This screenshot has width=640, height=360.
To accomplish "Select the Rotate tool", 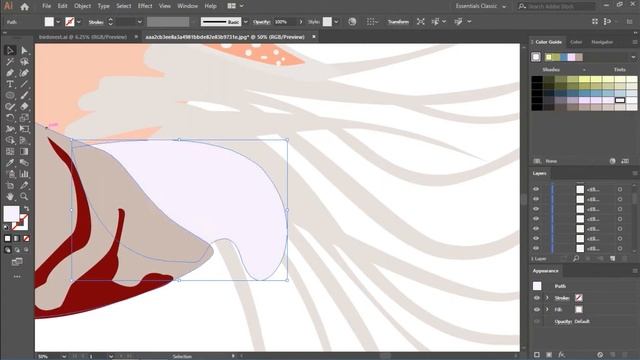I will (x=10, y=118).
